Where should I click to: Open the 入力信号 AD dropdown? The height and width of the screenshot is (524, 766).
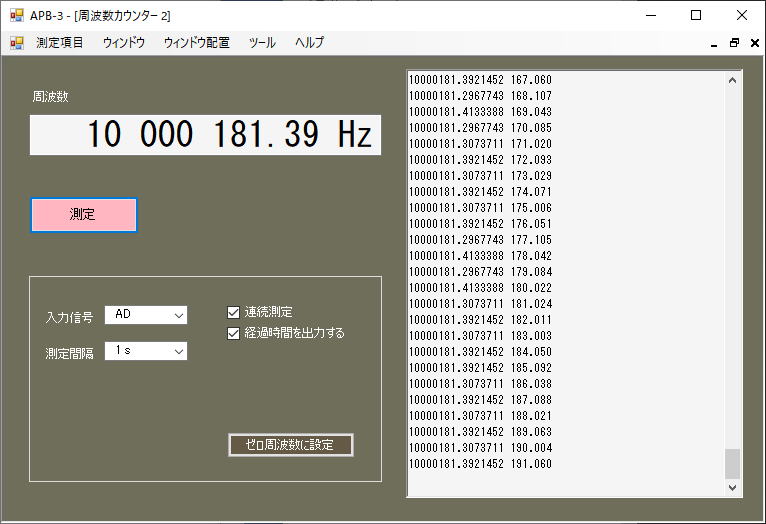click(146, 315)
